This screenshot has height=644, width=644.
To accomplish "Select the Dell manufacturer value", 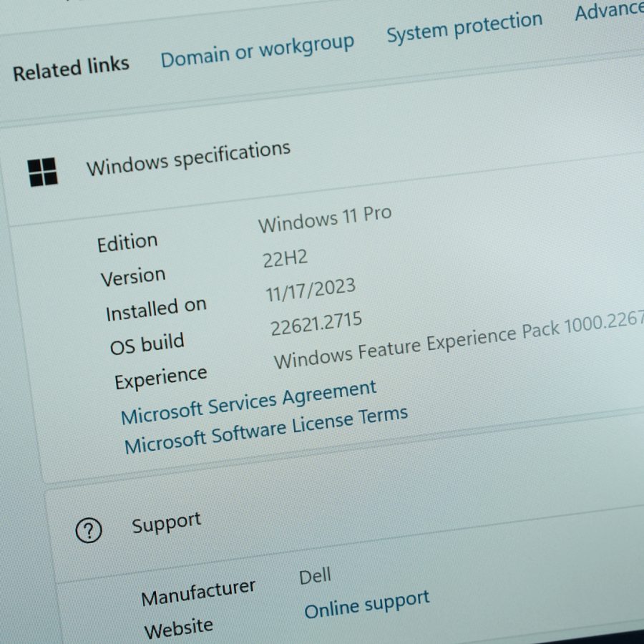I will coord(315,576).
